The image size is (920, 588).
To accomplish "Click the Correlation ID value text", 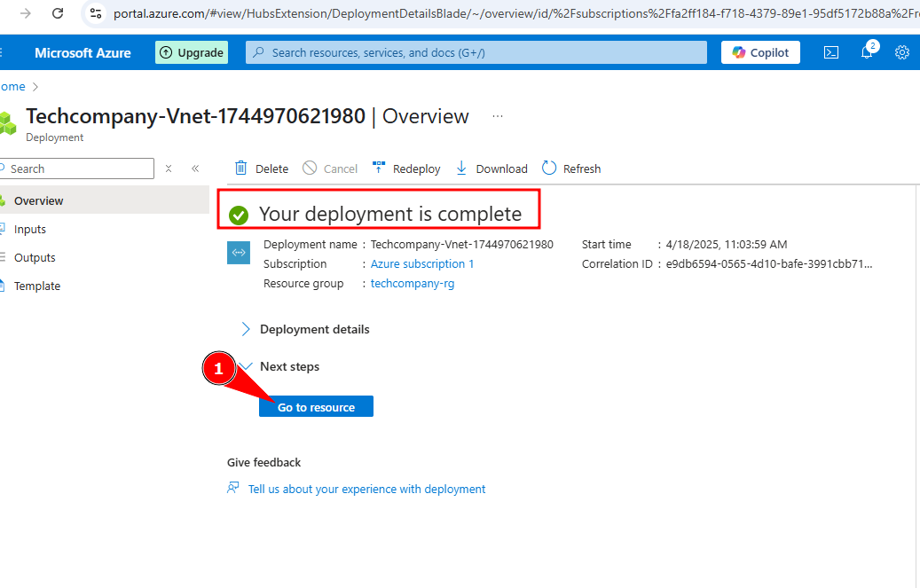I will click(768, 264).
